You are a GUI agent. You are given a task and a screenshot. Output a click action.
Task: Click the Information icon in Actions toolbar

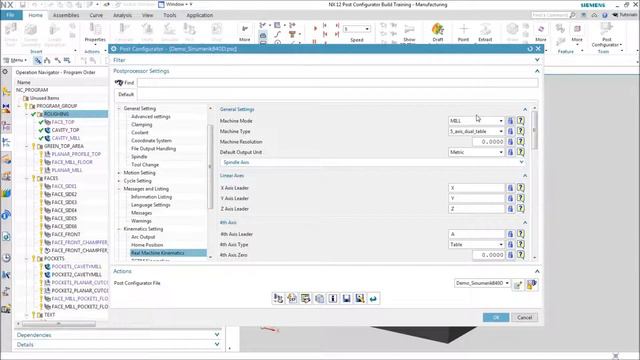tap(333, 299)
